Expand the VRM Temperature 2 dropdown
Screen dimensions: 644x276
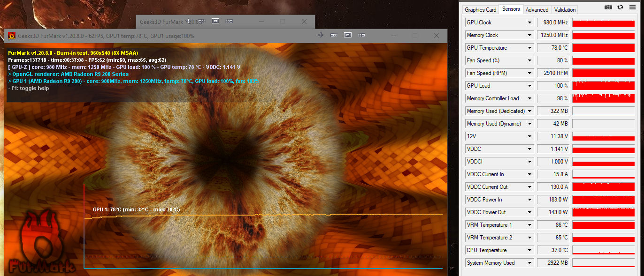530,238
